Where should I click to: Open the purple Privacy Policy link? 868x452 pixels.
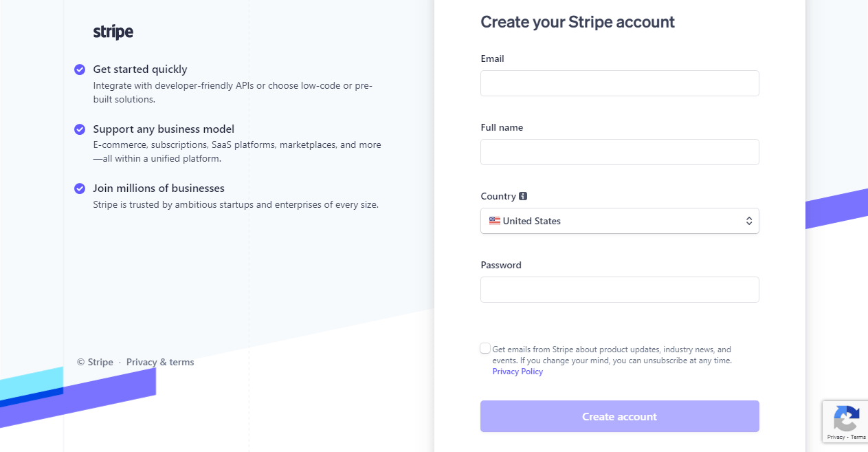(x=518, y=372)
